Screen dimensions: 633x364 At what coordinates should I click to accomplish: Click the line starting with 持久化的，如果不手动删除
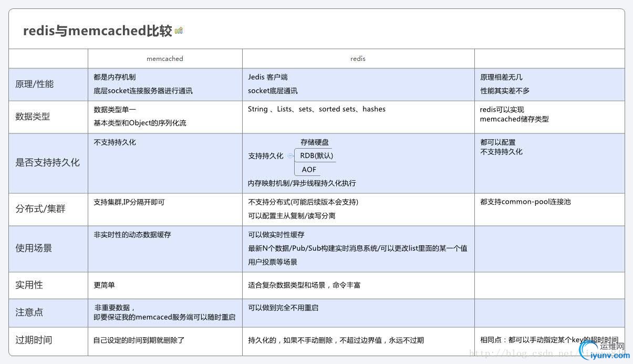tap(336, 340)
